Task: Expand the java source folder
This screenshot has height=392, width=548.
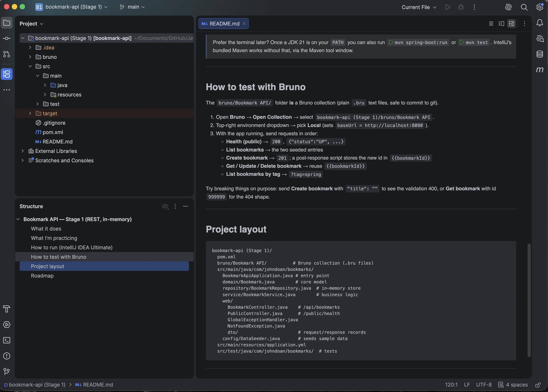Action: pyautogui.click(x=45, y=85)
